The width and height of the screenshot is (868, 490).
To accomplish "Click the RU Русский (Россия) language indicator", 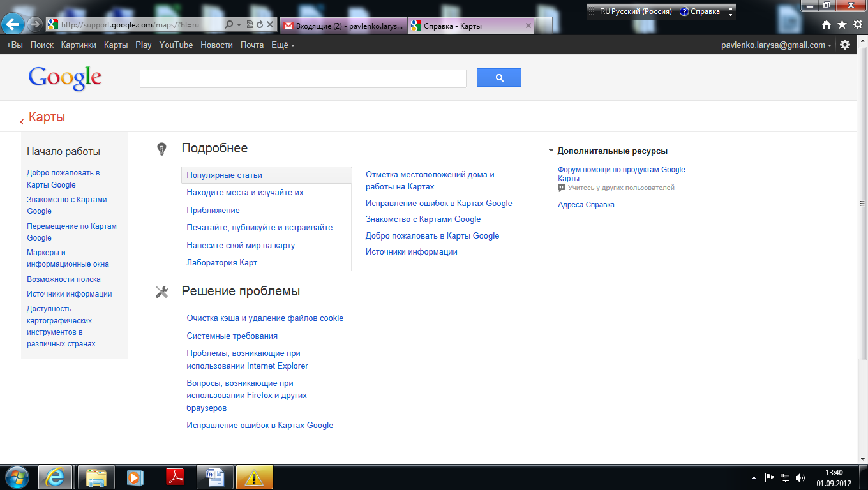I will coord(636,11).
